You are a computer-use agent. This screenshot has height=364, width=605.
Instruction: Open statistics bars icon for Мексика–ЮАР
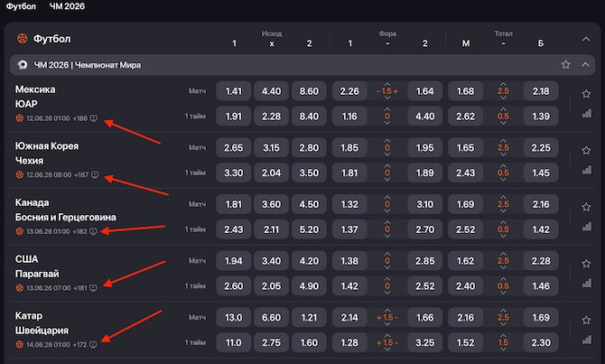click(586, 113)
